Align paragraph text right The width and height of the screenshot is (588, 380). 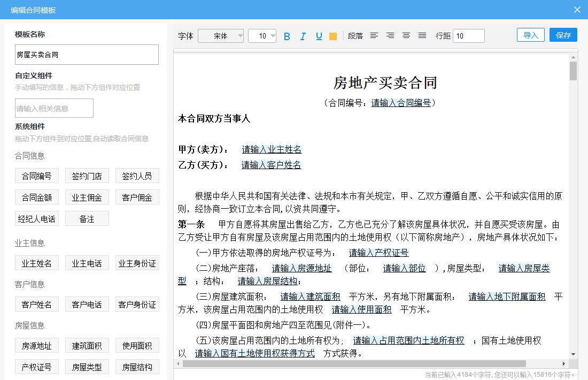[406, 36]
